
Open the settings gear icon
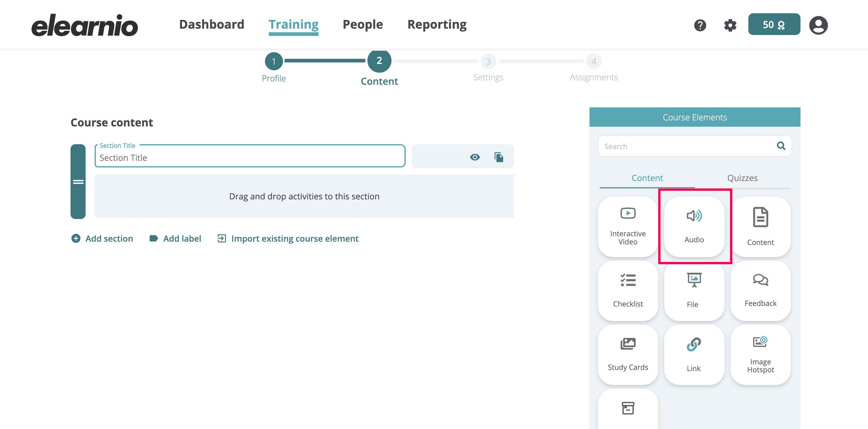730,25
